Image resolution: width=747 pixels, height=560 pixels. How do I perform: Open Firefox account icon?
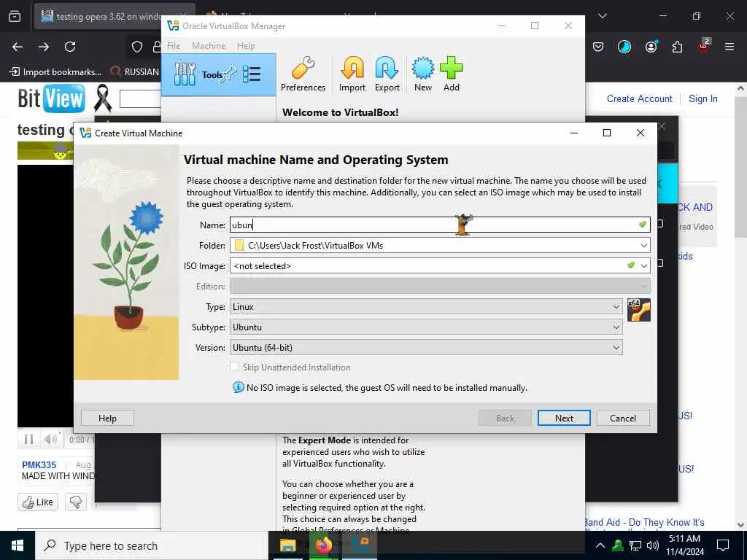(x=651, y=47)
